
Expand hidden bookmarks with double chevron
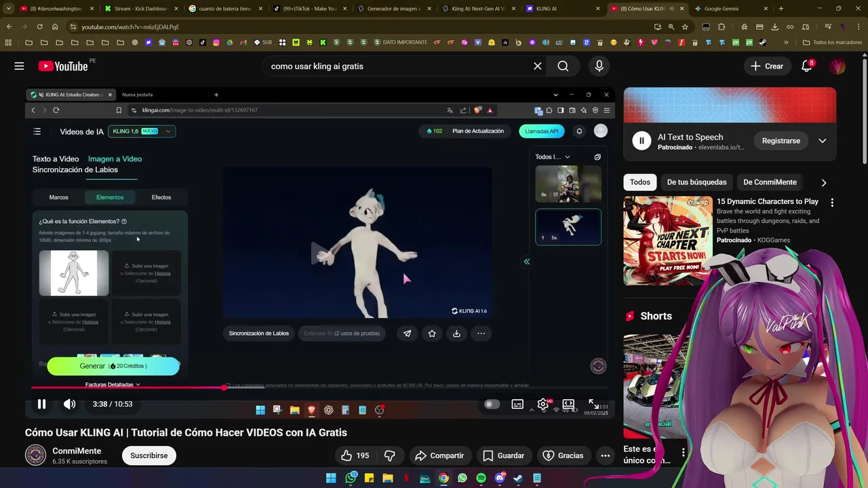786,42
